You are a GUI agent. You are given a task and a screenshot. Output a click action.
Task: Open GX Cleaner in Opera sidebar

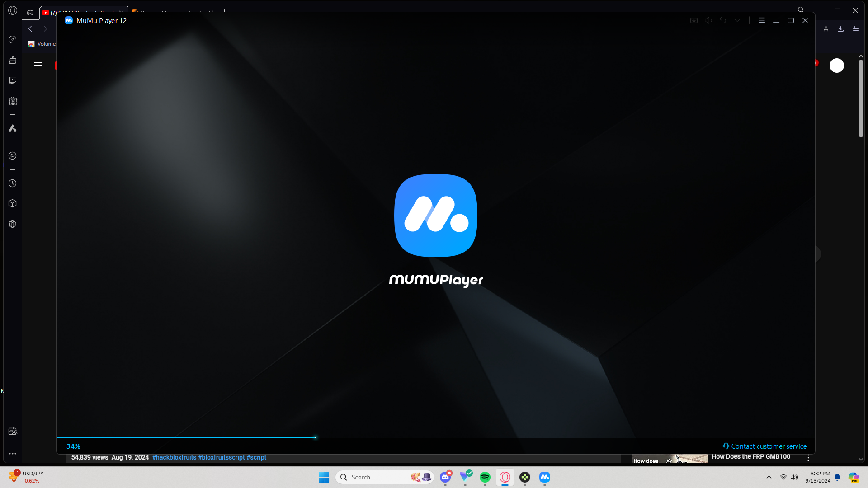click(13, 60)
